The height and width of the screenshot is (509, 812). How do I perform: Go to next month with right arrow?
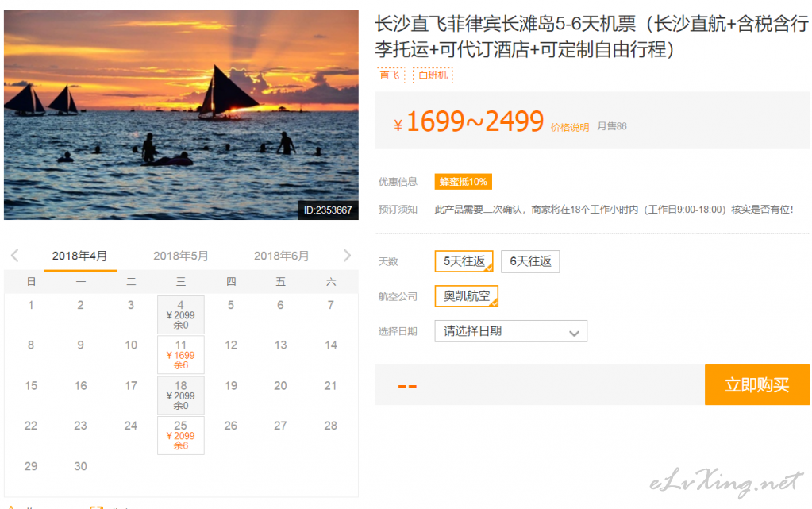(x=347, y=255)
